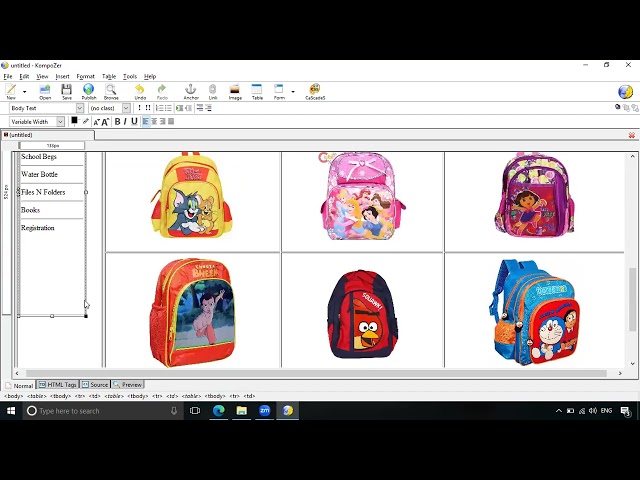Toggle strong emphasis double exclamation icon
The image size is (640, 480).
[x=148, y=108]
